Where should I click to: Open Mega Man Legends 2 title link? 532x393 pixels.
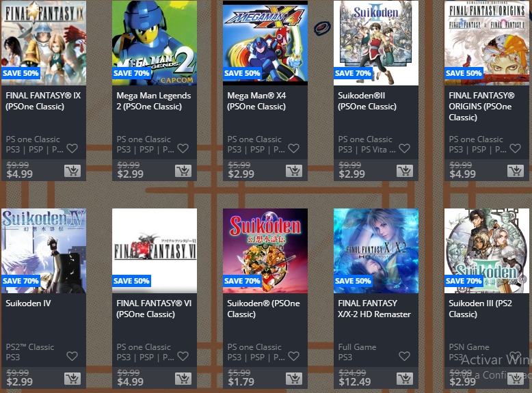(154, 101)
